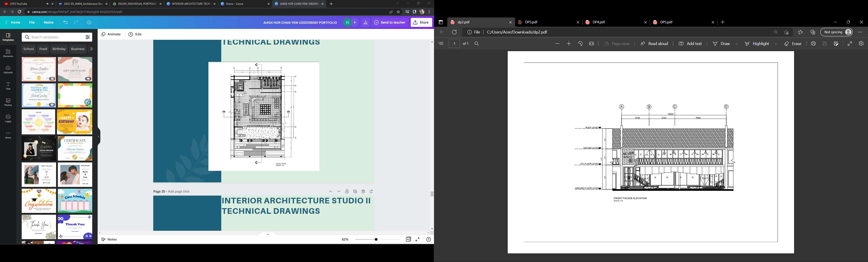Open the template search filter options

88,37
